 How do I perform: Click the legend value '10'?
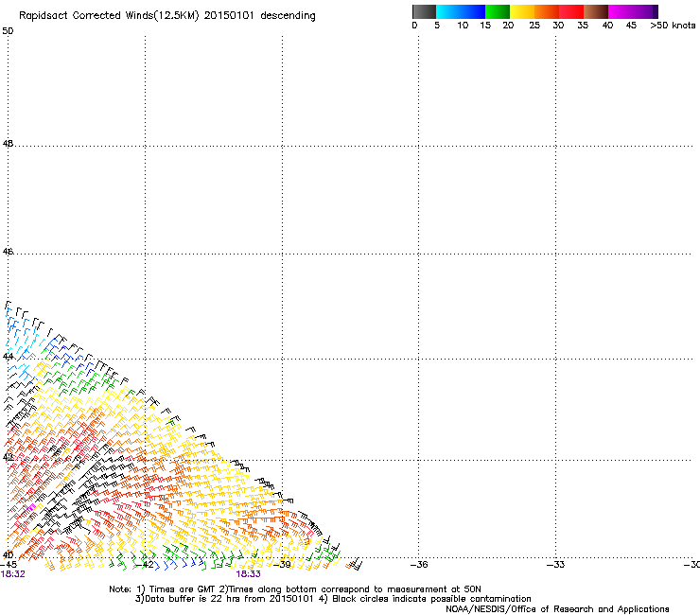click(463, 26)
